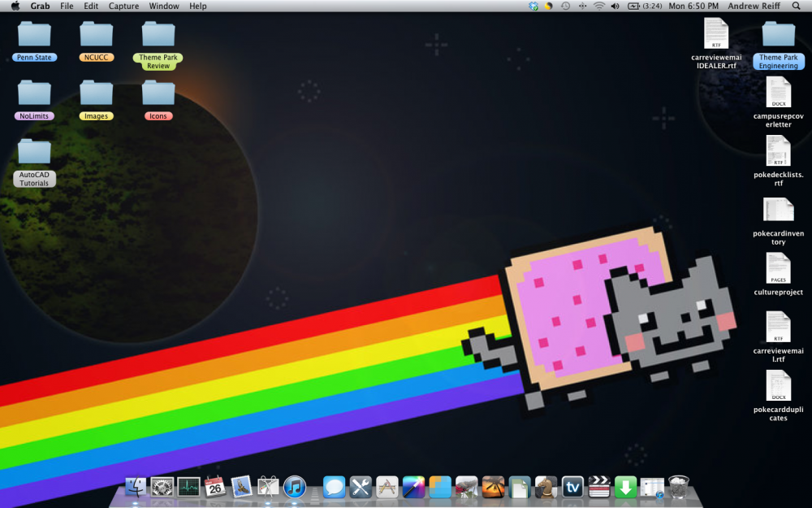Open Finder from the dock
This screenshot has height=508, width=812.
tap(136, 487)
